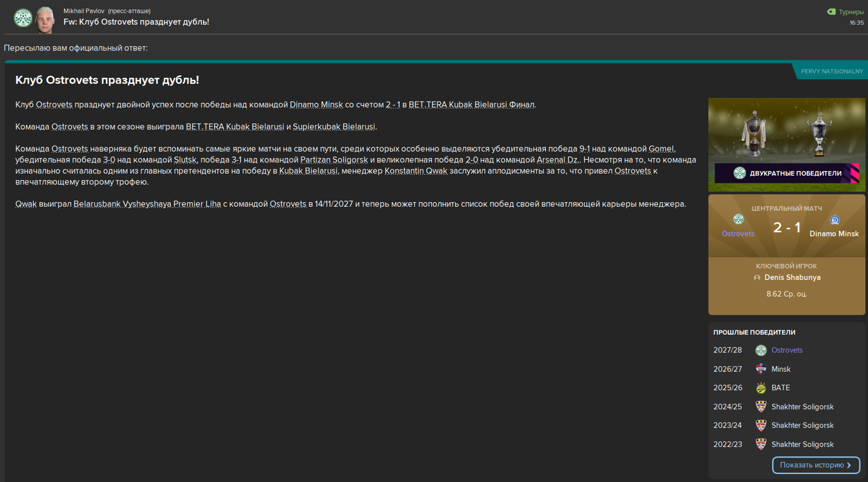Open Minsk in the past winners list
The width and height of the screenshot is (868, 482).
[780, 369]
